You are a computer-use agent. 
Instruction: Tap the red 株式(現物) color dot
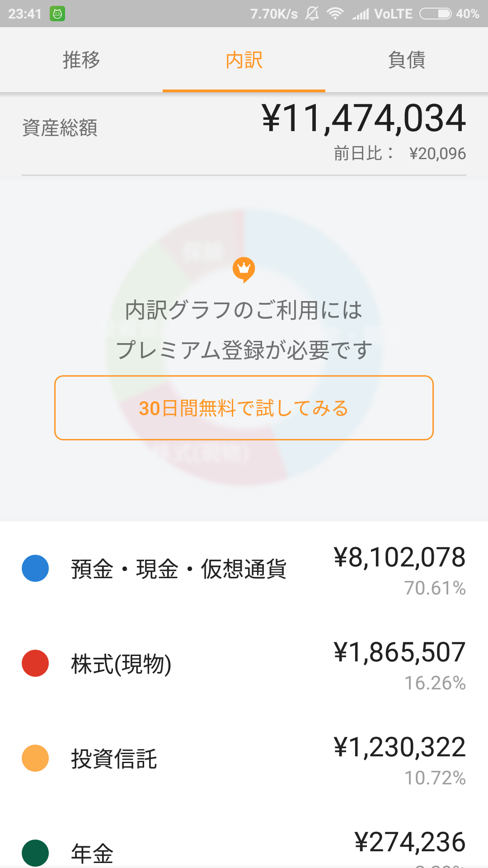[x=35, y=663]
